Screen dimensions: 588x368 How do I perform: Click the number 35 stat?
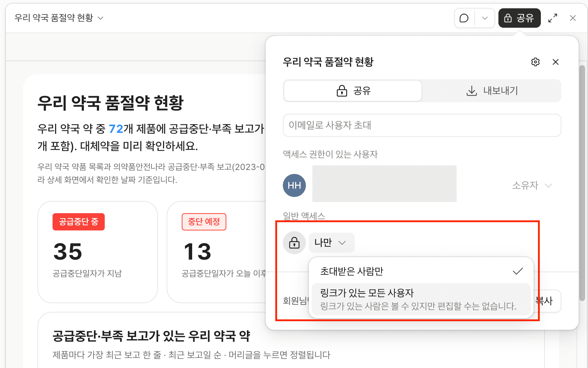pos(68,251)
